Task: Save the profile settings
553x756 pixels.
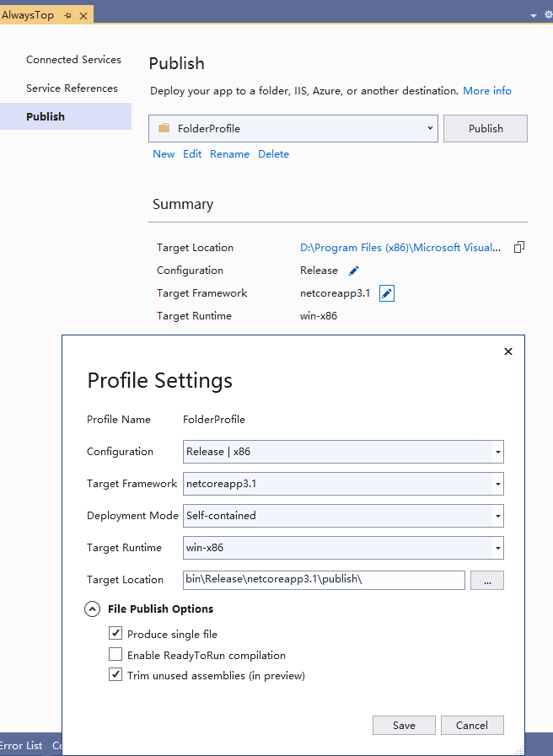Action: pyautogui.click(x=404, y=725)
